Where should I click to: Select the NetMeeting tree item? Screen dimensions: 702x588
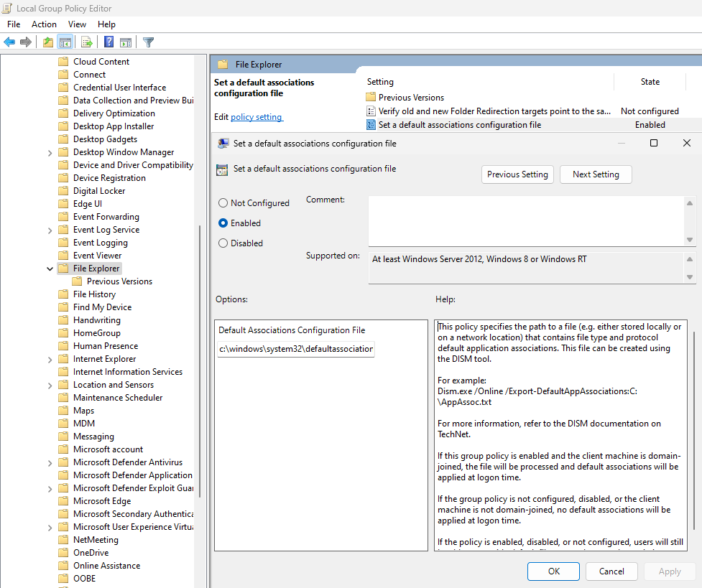(x=96, y=540)
